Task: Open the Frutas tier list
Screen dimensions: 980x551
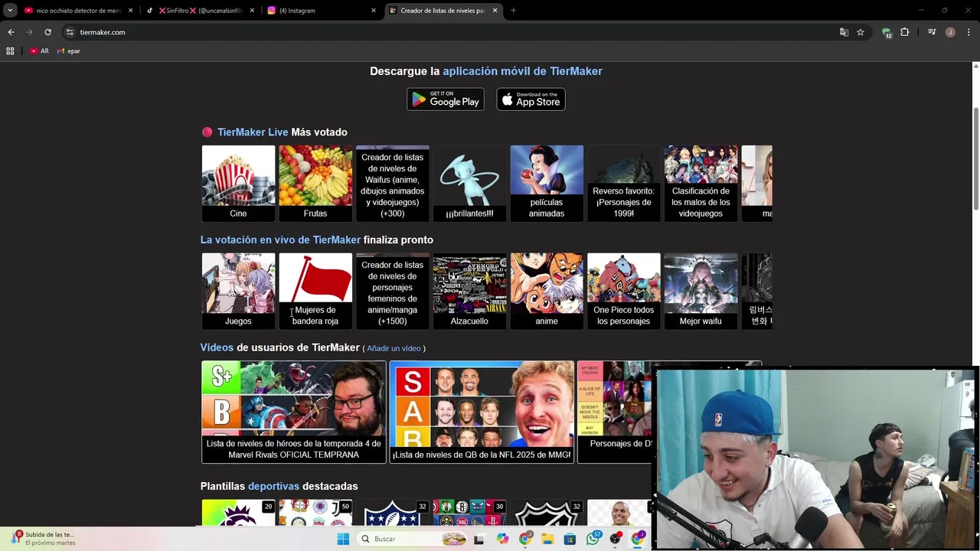Action: 315,183
